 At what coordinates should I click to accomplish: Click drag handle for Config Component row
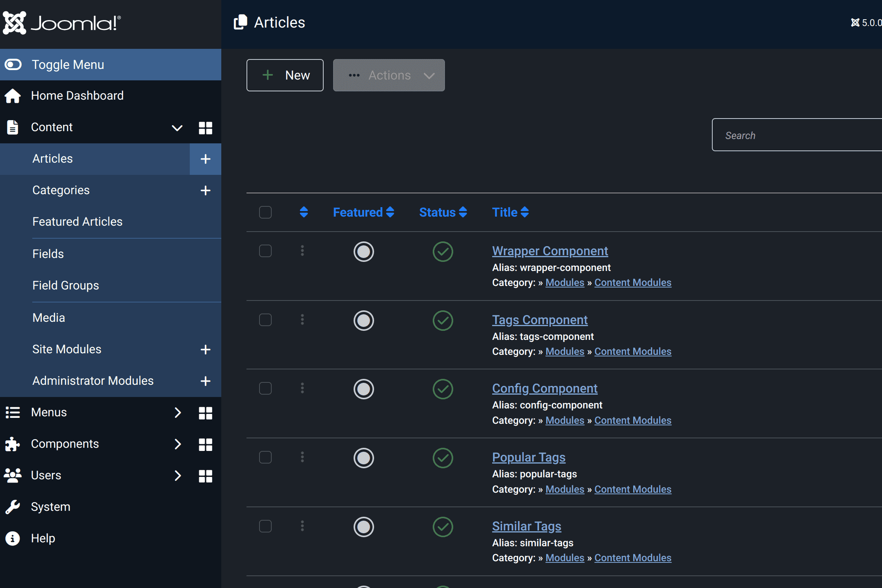coord(302,388)
